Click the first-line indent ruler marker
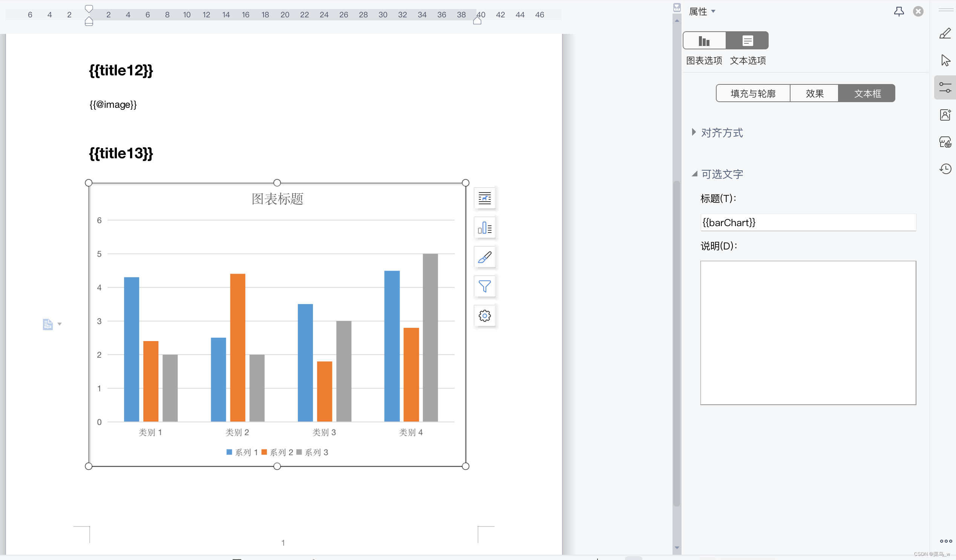The height and width of the screenshot is (560, 956). click(x=89, y=9)
